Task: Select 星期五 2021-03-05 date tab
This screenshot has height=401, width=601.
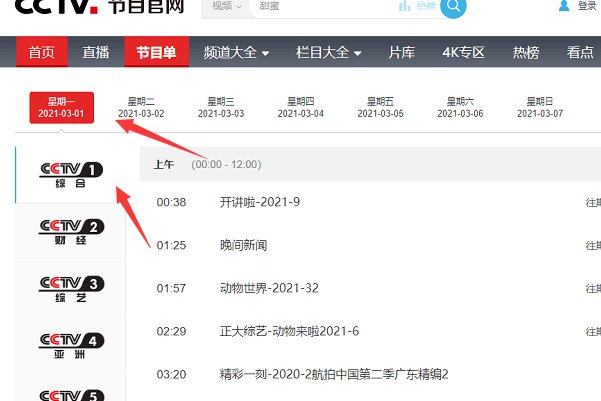Action: click(380, 107)
